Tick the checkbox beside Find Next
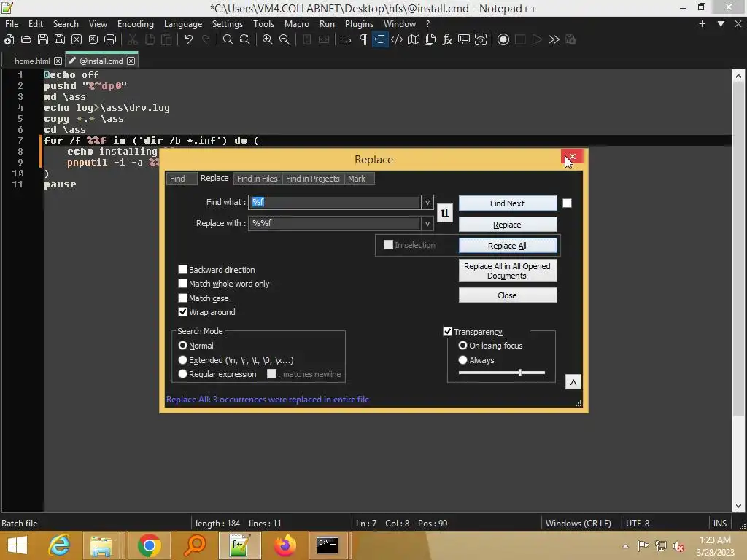Viewport: 747px width, 560px height. [567, 203]
